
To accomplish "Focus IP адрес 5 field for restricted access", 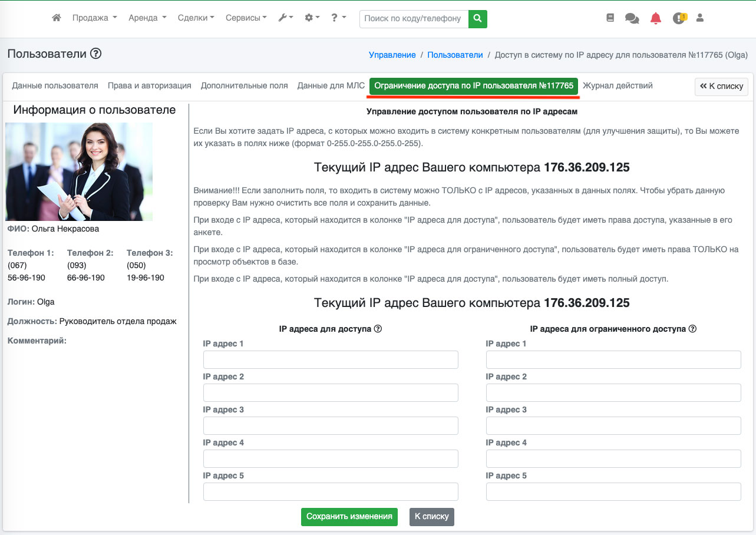I will coord(613,492).
